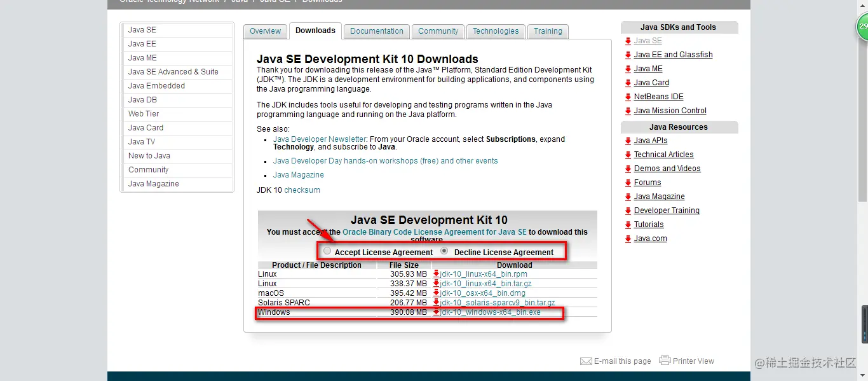Select Decline License Agreement radio button
The width and height of the screenshot is (868, 381).
pyautogui.click(x=445, y=251)
